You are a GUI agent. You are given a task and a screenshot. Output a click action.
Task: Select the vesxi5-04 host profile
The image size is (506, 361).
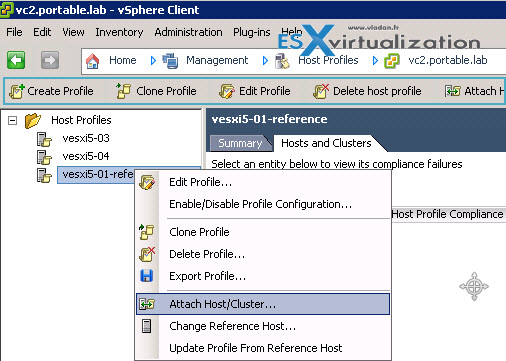pos(86,156)
